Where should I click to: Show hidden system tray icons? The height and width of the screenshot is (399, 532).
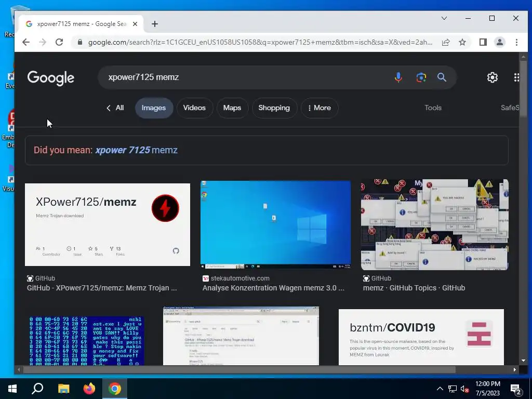(x=440, y=389)
